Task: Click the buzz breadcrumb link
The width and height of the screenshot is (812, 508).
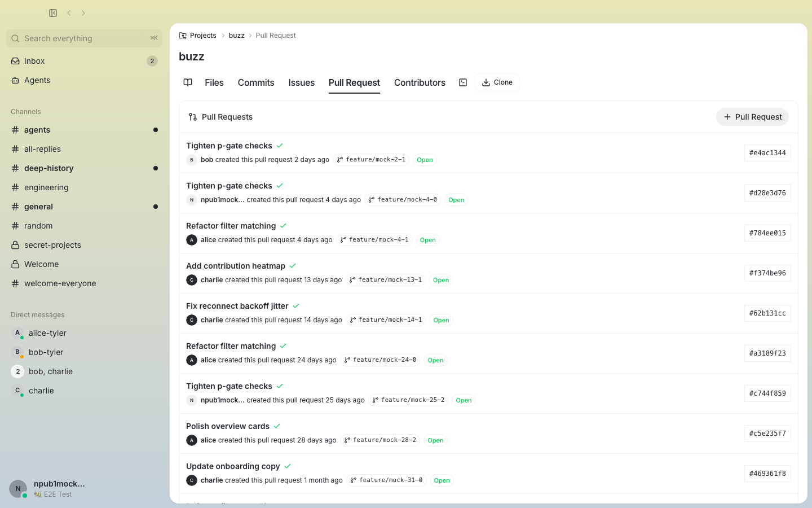Action: tap(236, 36)
